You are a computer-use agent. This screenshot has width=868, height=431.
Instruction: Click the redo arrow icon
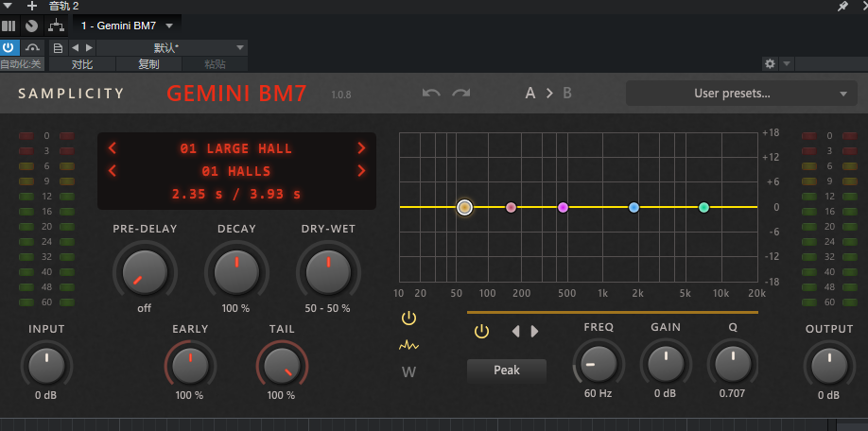tap(460, 93)
